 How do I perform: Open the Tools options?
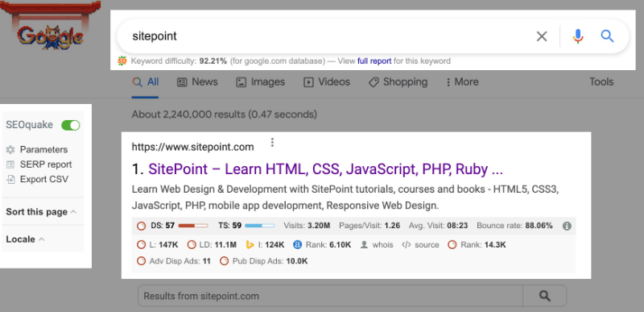601,81
